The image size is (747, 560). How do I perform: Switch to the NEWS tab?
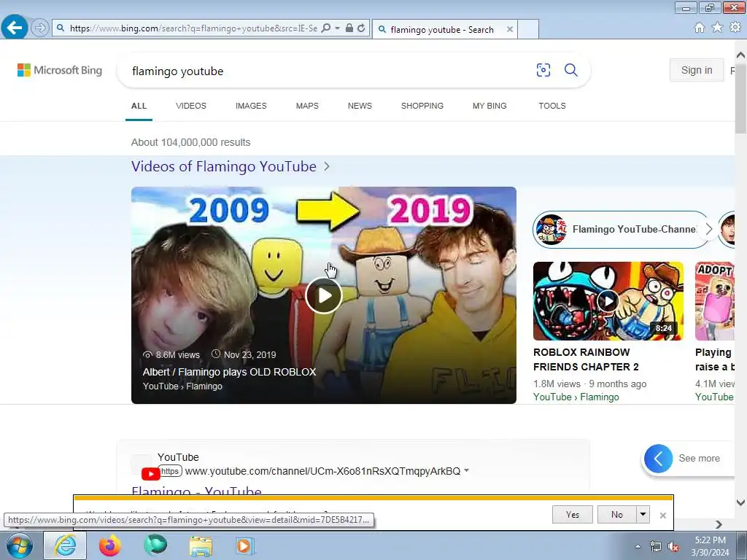[360, 106]
